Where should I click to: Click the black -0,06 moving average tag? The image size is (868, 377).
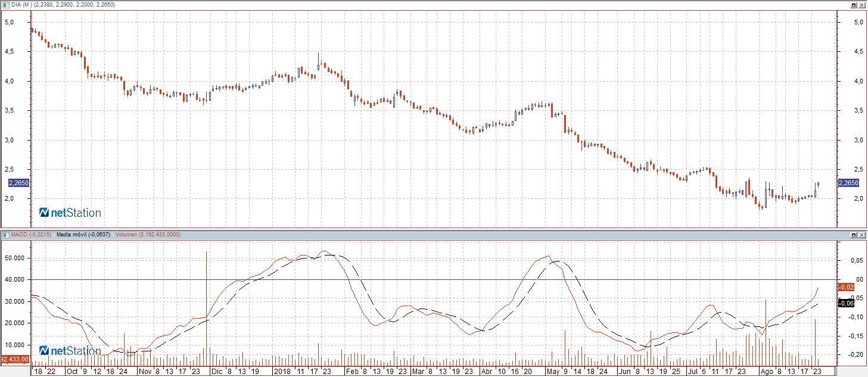coord(847,303)
